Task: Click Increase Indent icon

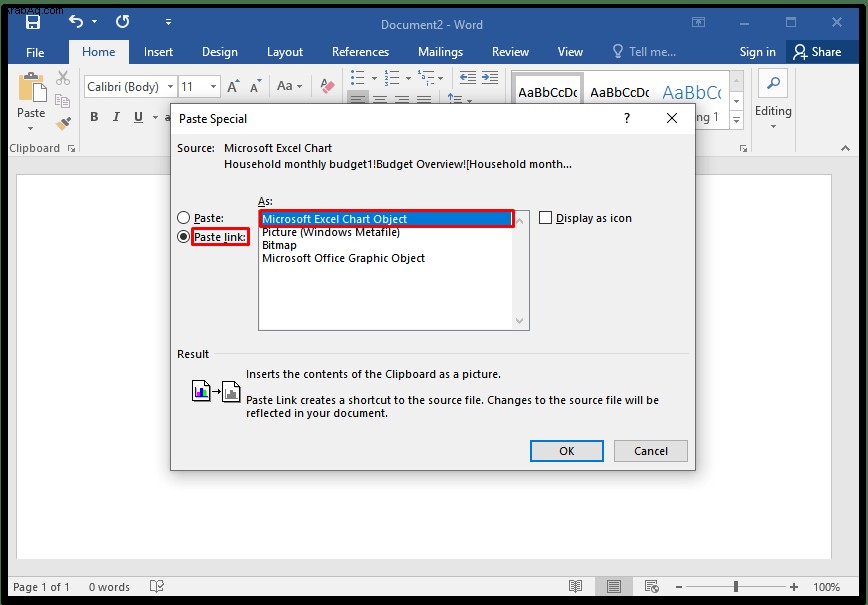Action: (490, 77)
